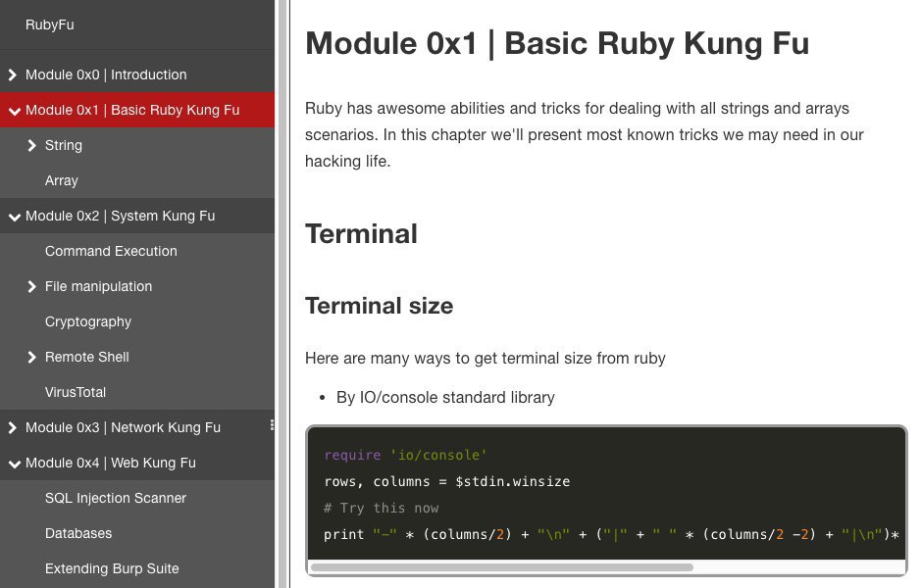Expand the String section arrow

tap(32, 146)
